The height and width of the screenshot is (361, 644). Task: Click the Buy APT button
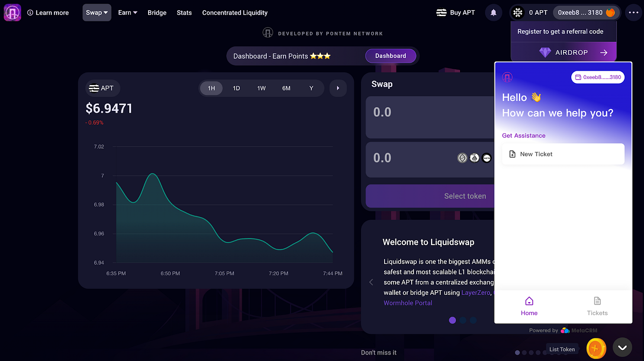click(455, 12)
